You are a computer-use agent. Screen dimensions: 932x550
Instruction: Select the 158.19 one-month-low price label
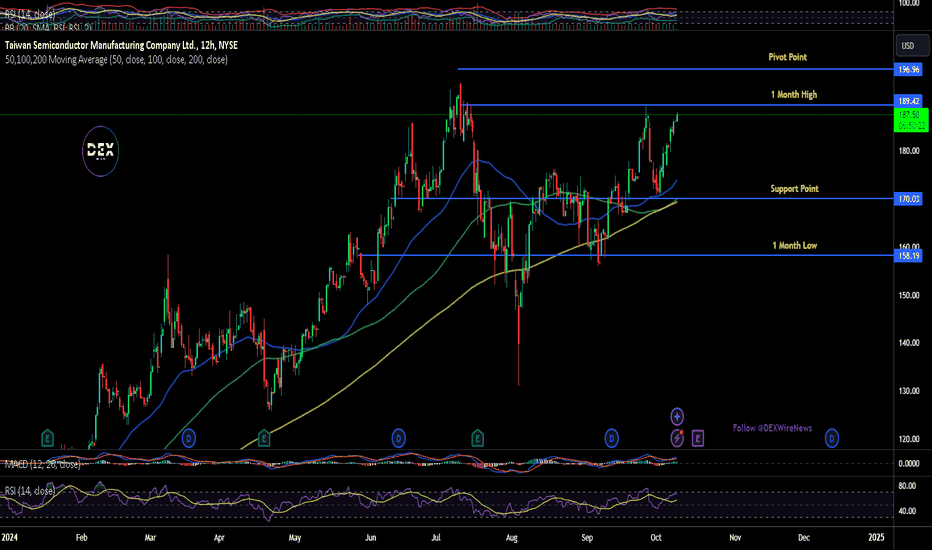[x=908, y=256]
